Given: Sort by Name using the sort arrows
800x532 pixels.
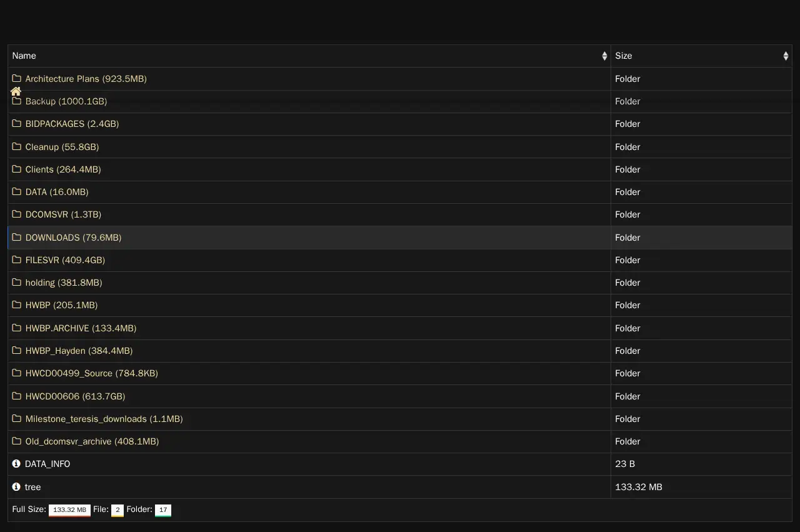Looking at the screenshot, I should point(604,56).
